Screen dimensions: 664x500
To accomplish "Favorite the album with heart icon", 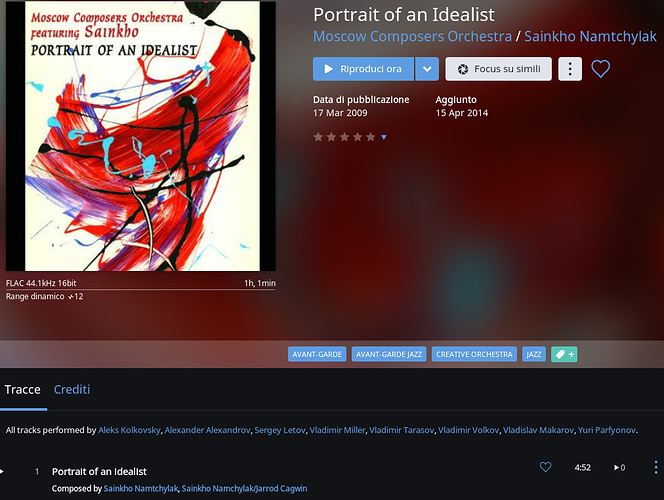I will [x=600, y=69].
